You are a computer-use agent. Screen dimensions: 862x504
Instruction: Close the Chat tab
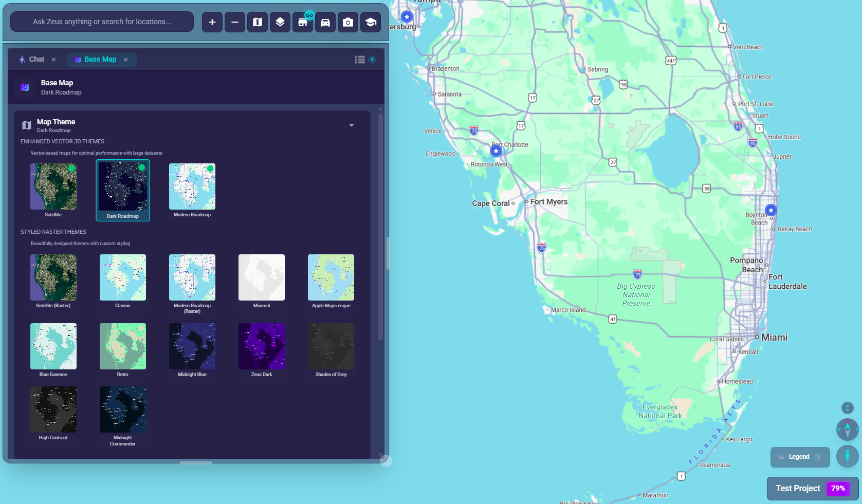(53, 60)
